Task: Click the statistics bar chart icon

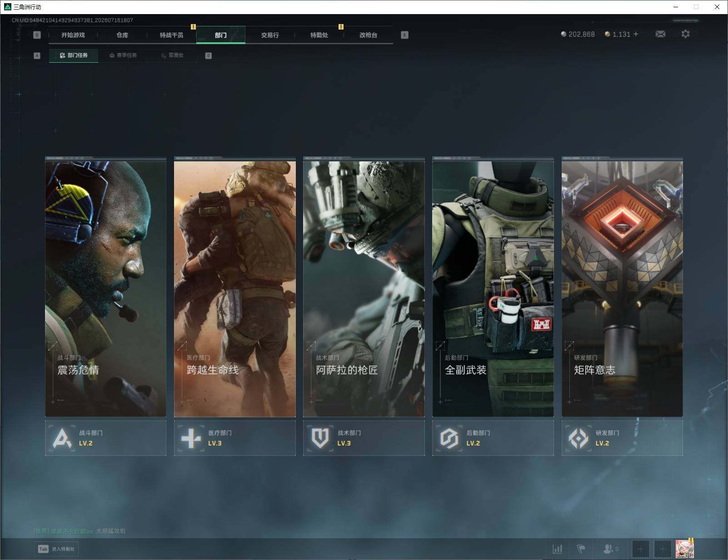Action: tap(558, 549)
